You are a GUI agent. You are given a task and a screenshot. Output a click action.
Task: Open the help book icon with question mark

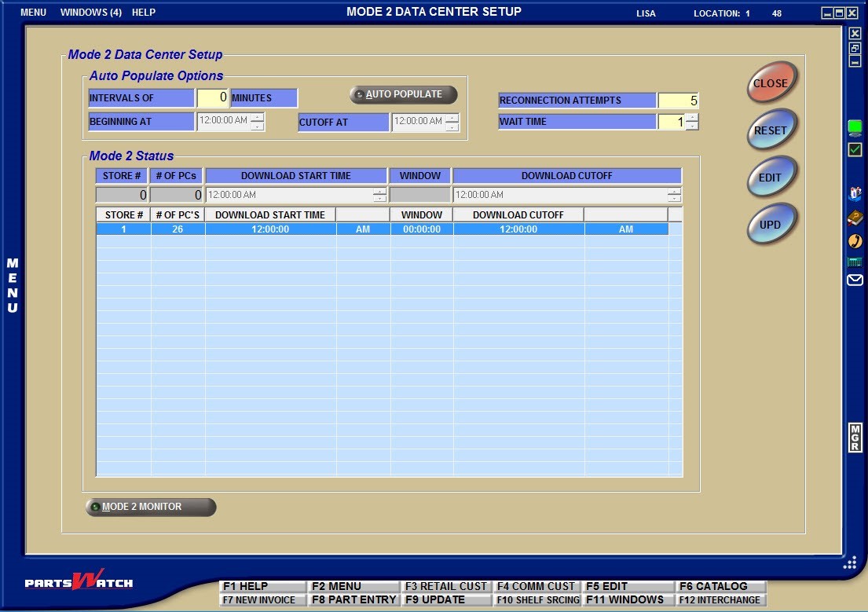(855, 218)
